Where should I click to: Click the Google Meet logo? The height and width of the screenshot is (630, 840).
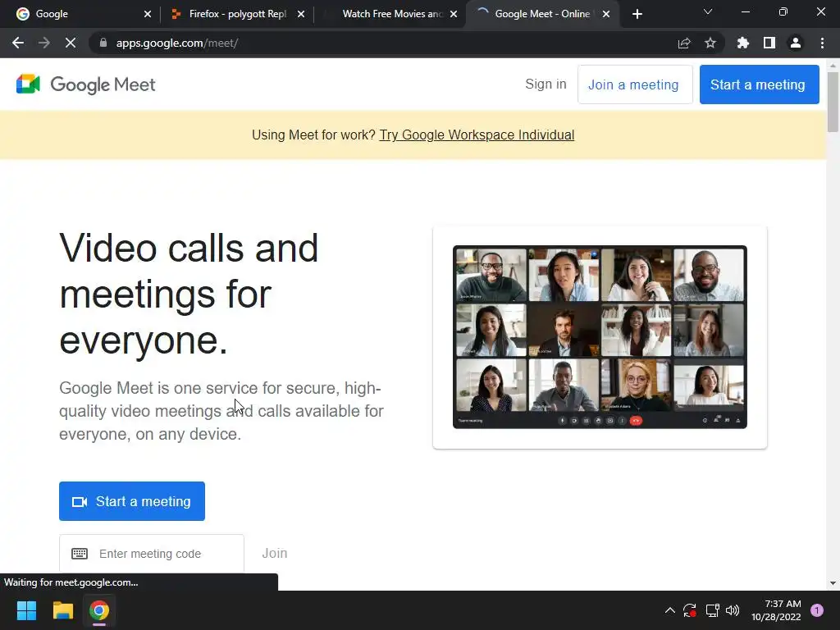(x=85, y=84)
